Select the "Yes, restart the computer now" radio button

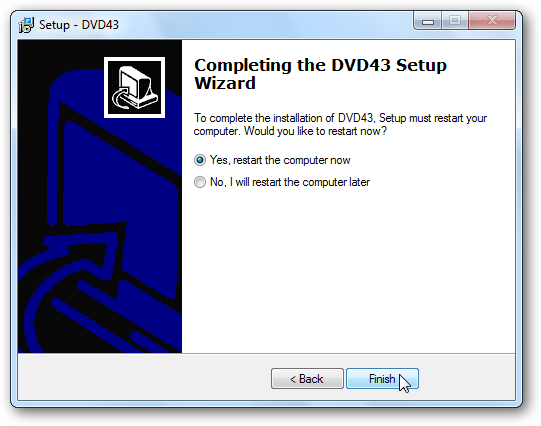pos(200,160)
